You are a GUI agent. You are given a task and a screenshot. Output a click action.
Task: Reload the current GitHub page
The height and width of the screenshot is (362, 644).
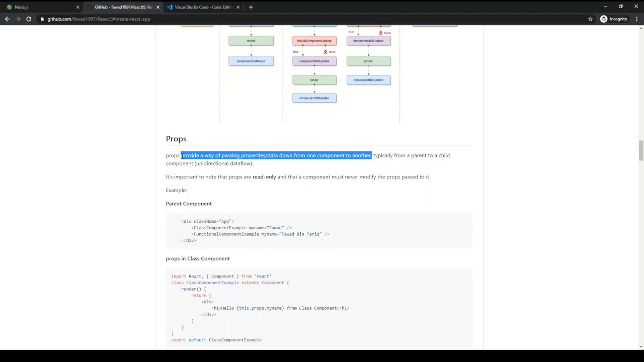29,19
